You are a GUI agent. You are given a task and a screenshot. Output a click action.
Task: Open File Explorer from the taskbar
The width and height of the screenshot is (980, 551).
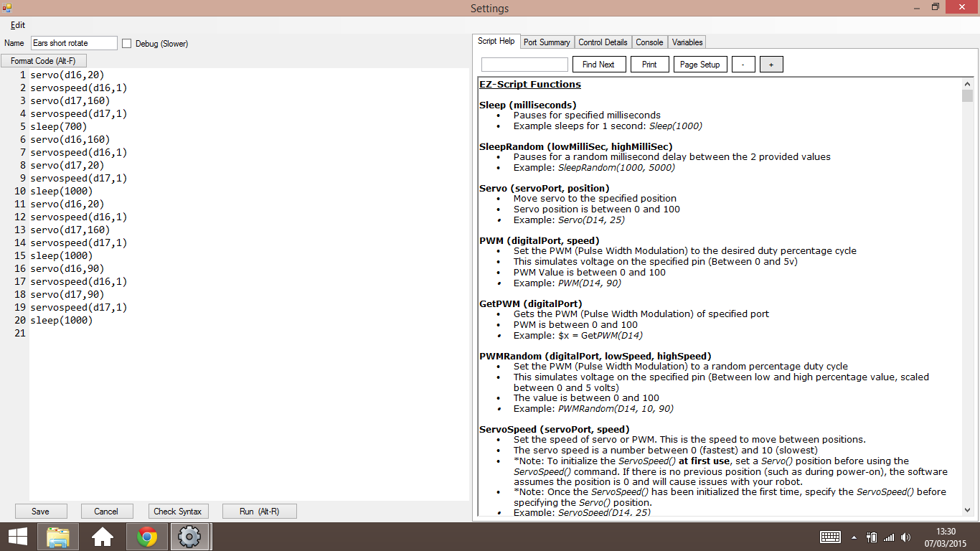coord(57,536)
